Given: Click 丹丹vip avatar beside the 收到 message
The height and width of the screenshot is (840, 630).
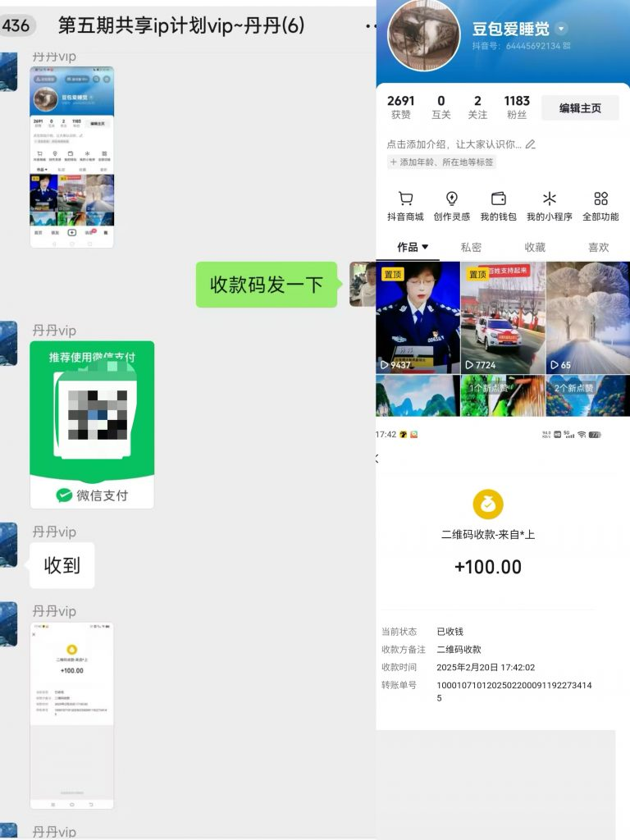Looking at the screenshot, I should click(8, 545).
